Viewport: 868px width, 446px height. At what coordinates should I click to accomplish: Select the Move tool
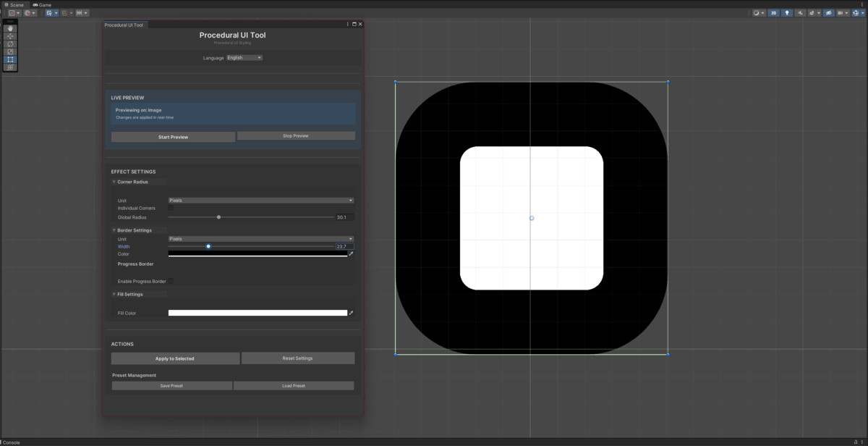(x=10, y=35)
